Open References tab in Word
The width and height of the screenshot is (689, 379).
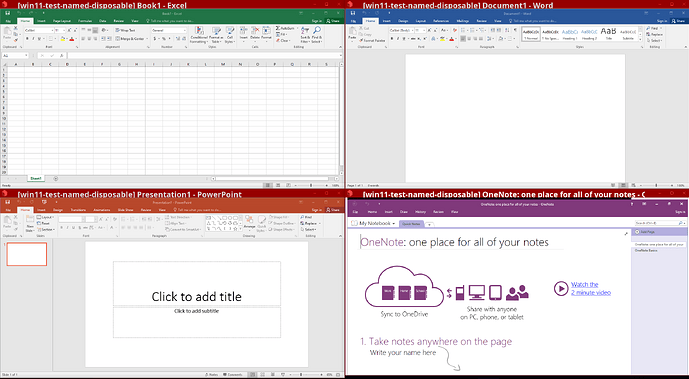coord(441,21)
